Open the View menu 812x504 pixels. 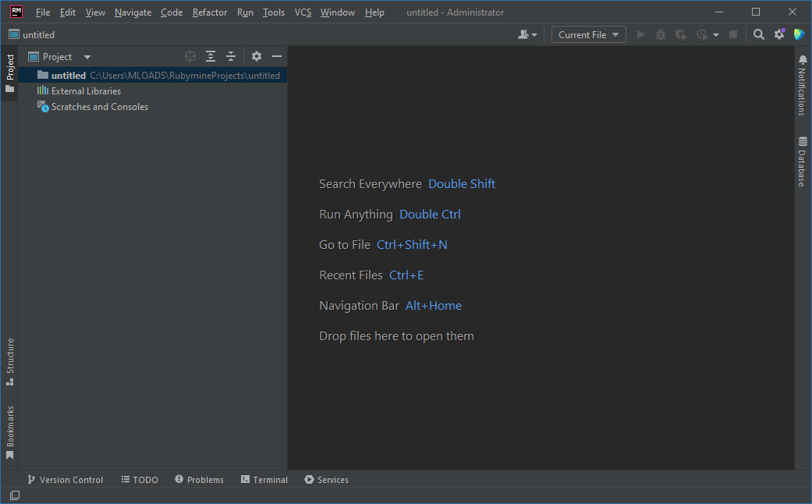point(95,12)
